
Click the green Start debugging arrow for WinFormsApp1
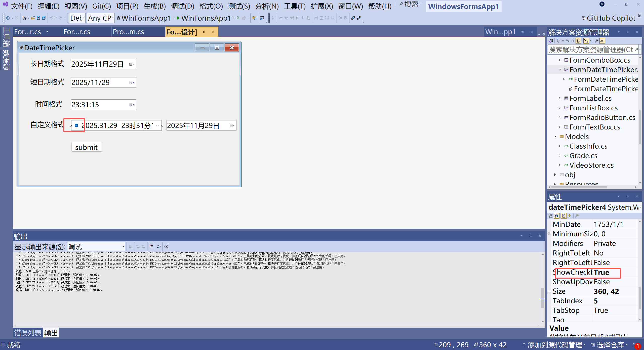point(178,18)
